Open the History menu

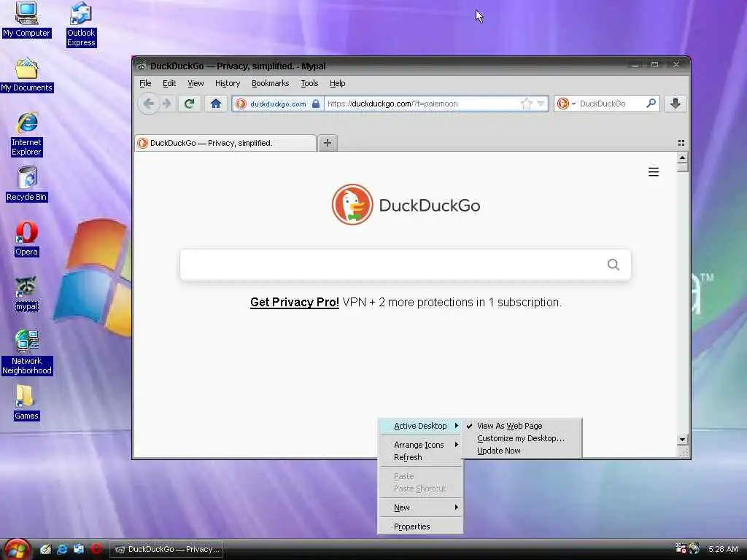click(228, 83)
